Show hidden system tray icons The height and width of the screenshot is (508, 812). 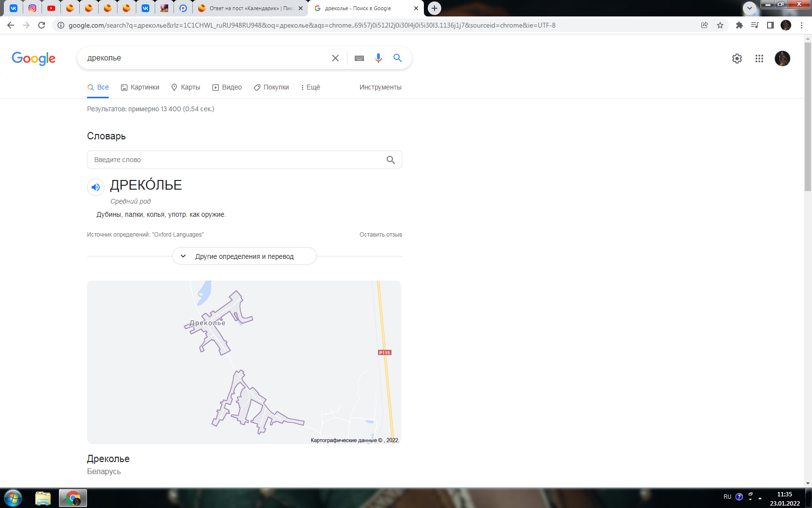coord(760,498)
